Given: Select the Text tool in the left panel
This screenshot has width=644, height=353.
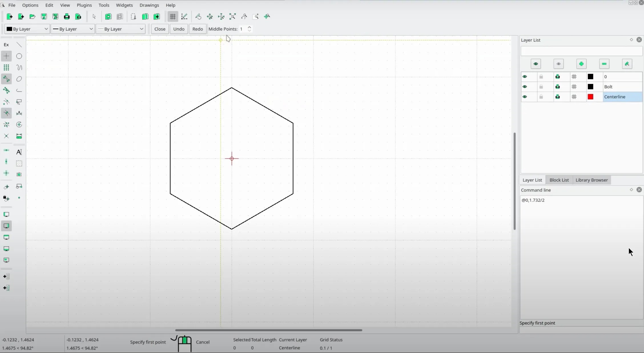Looking at the screenshot, I should [19, 152].
